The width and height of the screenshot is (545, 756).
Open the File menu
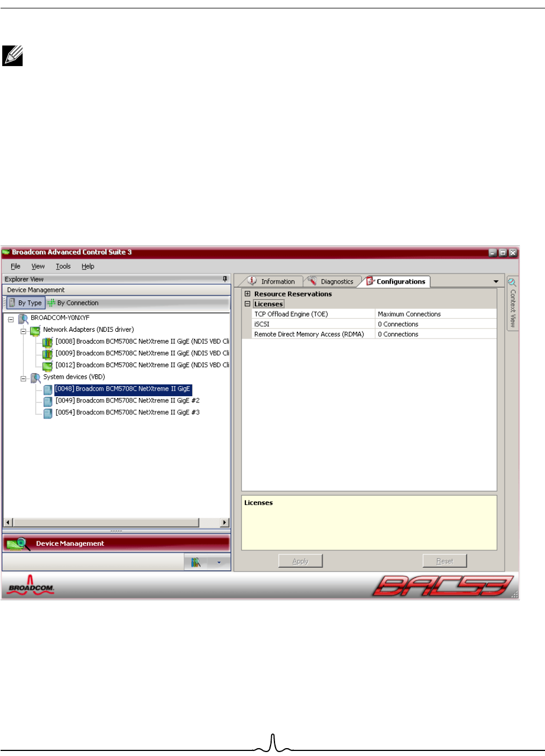tap(16, 266)
